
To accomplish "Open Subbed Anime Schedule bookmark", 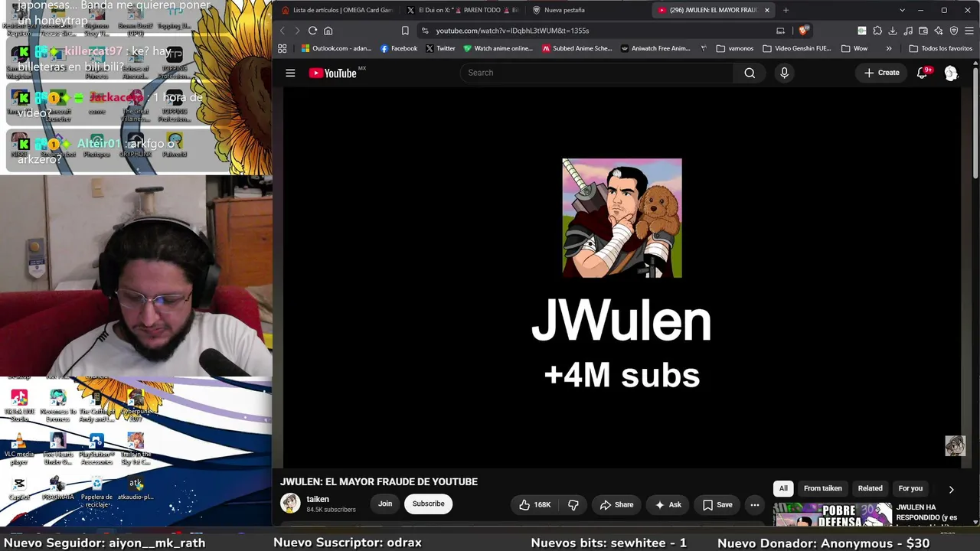I will [x=577, y=48].
